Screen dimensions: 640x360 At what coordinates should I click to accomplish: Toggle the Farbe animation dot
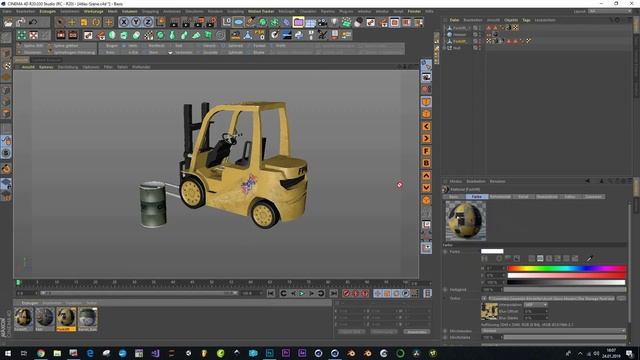pyautogui.click(x=445, y=252)
